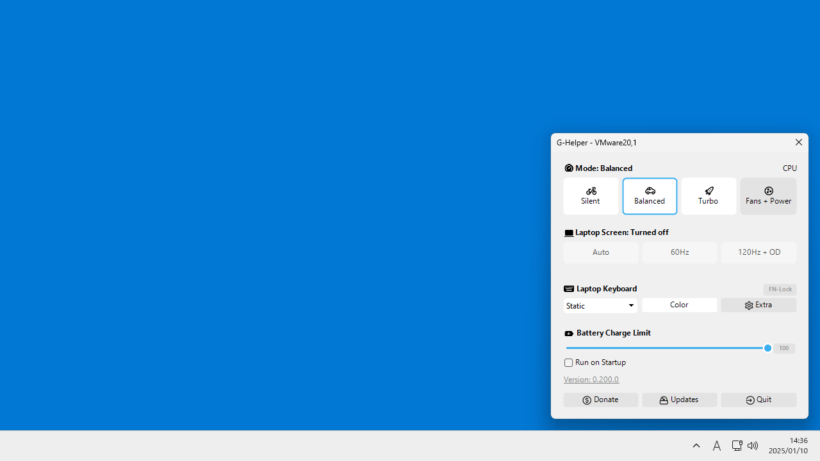
Task: Set screen to 120Hz + OD
Action: pos(759,252)
